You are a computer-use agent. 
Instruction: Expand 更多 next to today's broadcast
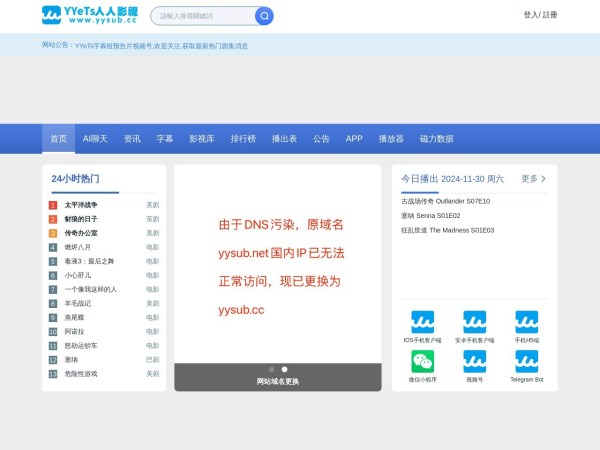click(534, 179)
